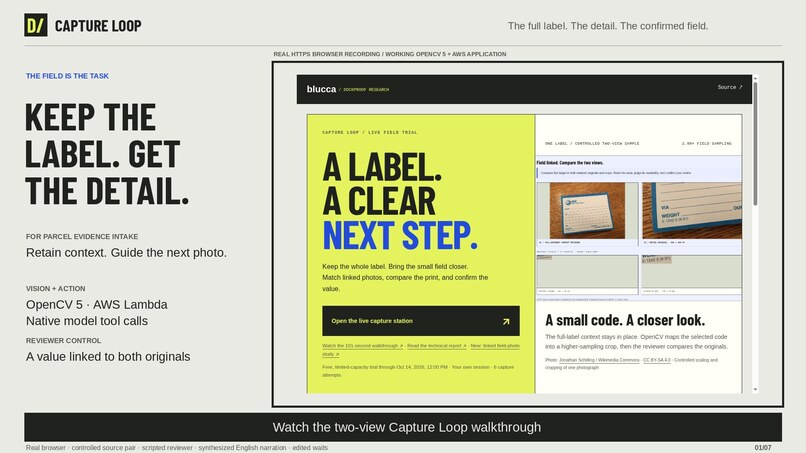Click the 'CAPTURE LOOP' title text beside the logo
Viewport: 806px width, 453px height.
(x=98, y=26)
